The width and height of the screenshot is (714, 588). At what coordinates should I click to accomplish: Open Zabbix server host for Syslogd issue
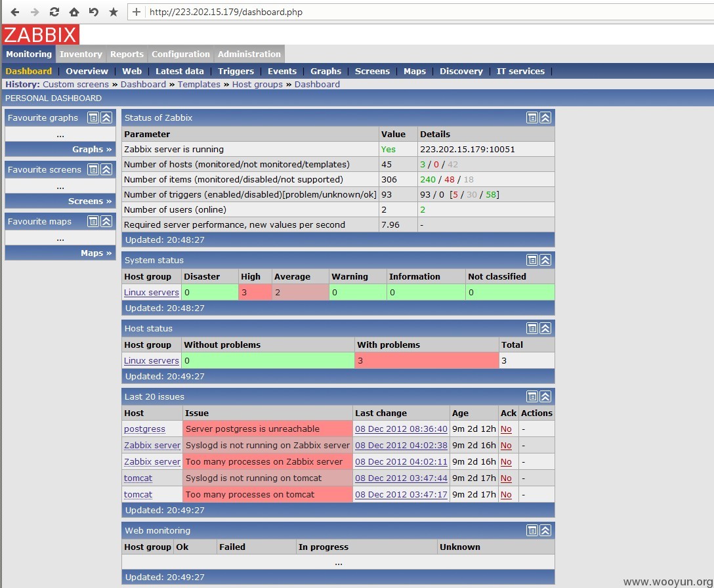(152, 446)
